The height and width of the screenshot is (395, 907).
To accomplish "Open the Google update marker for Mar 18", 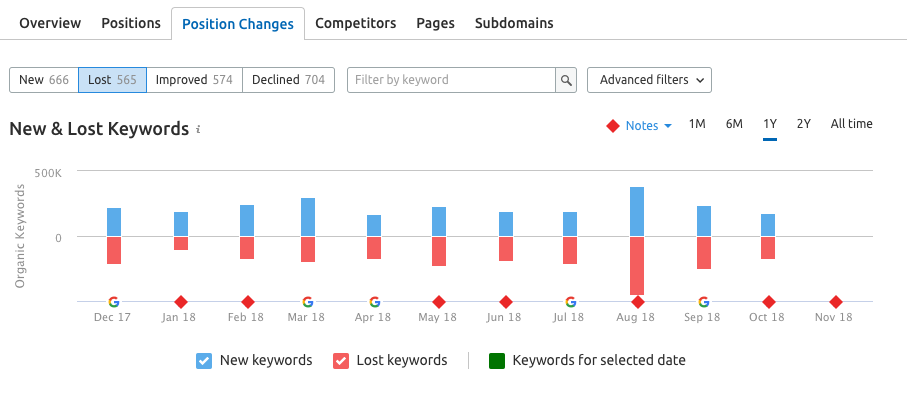I will (x=308, y=302).
